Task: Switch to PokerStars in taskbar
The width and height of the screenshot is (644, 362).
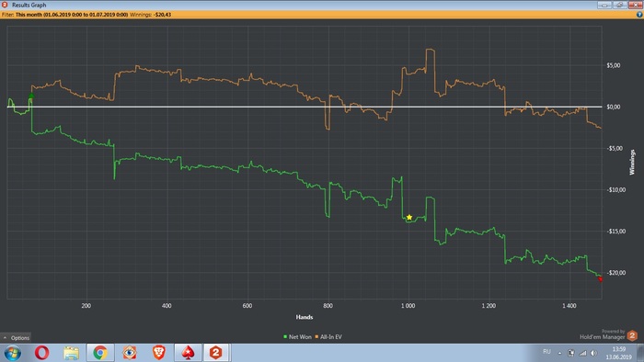Action: [188, 353]
